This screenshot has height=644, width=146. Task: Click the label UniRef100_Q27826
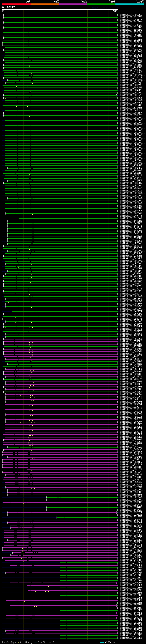click(x=131, y=291)
